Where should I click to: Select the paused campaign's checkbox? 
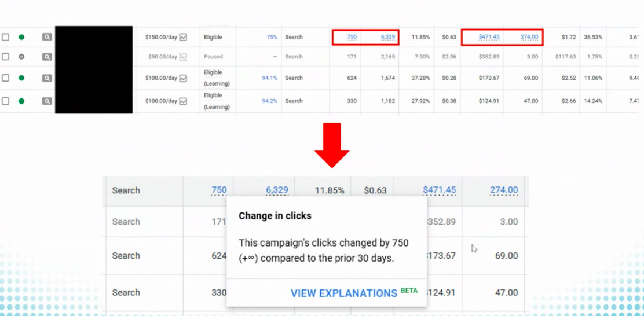[6, 57]
